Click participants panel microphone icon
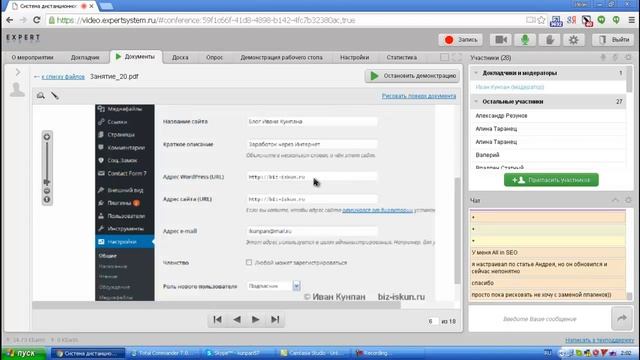 (603, 58)
